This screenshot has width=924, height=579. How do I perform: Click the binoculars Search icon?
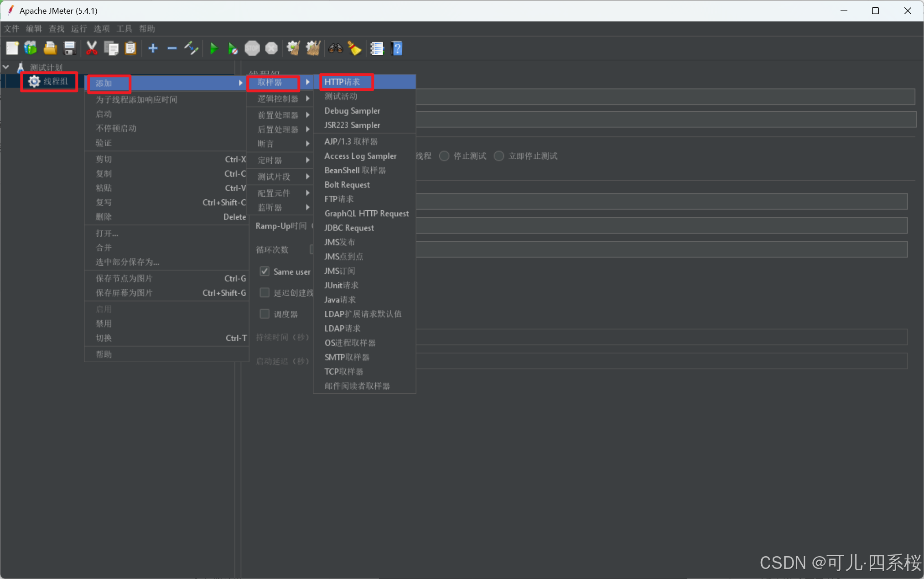pyautogui.click(x=335, y=48)
